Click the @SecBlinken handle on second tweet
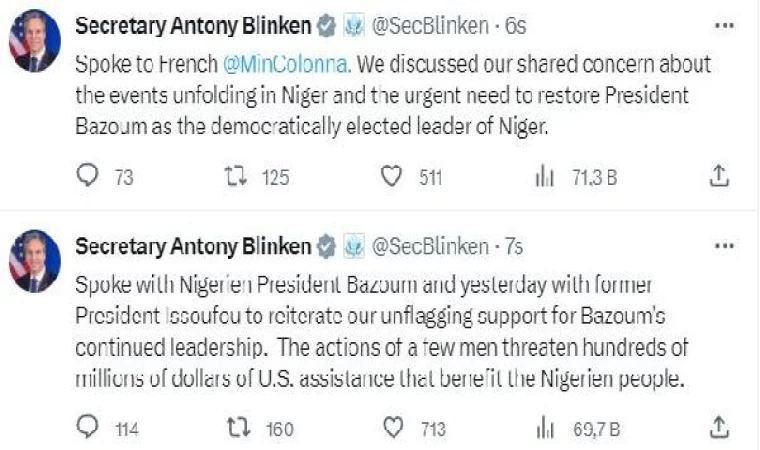The height and width of the screenshot is (450, 760). 429,246
